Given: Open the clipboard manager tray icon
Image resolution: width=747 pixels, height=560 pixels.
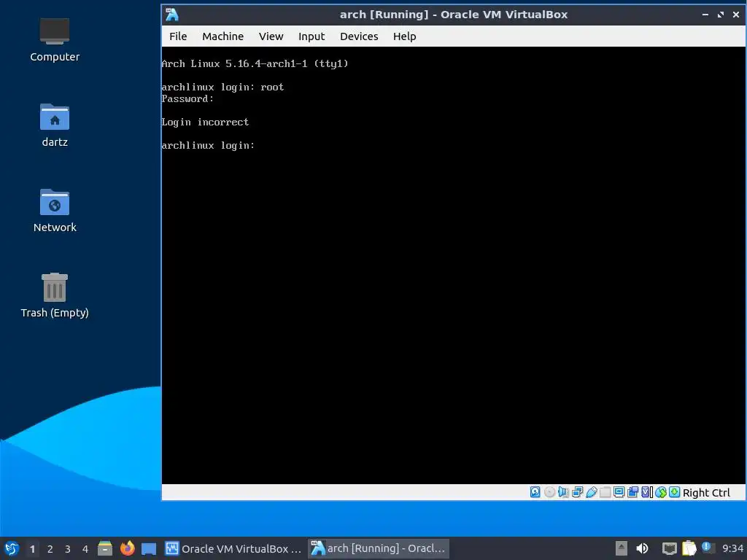Looking at the screenshot, I should (689, 548).
